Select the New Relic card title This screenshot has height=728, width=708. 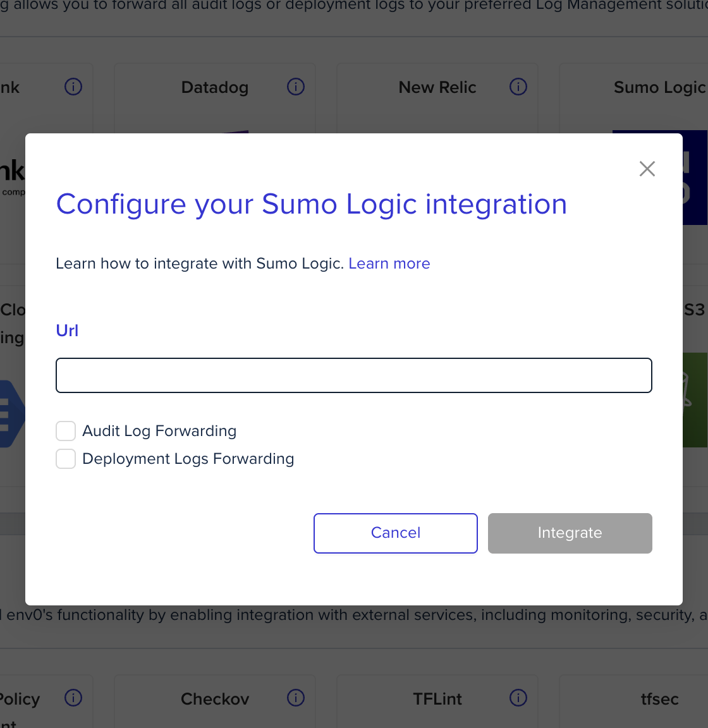point(437,87)
